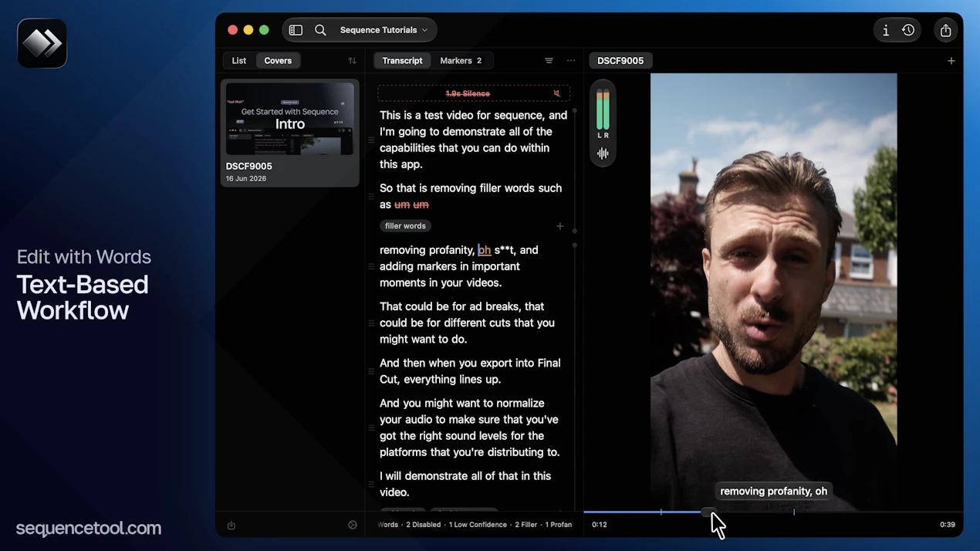Screen dimensions: 980x551
Task: Click the filler words marker tag
Action: click(405, 226)
